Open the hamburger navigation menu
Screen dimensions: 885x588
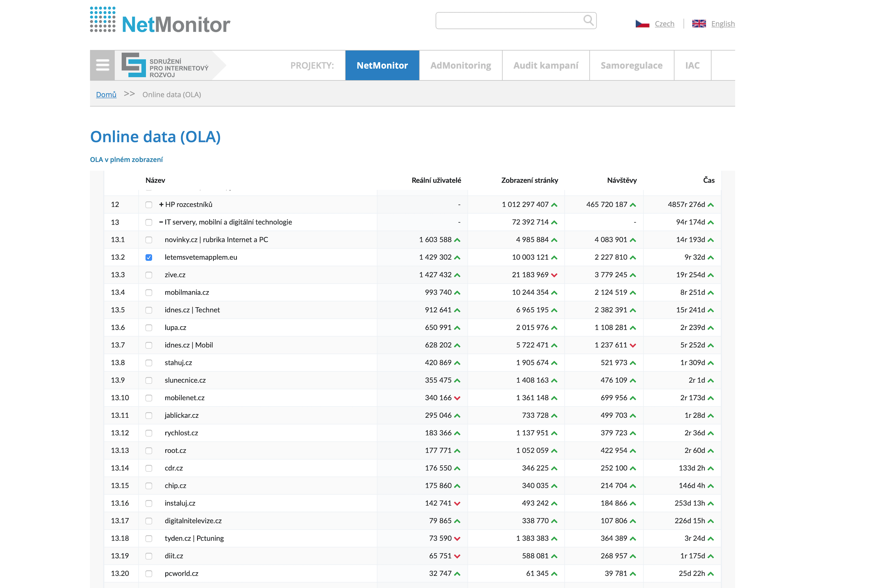coord(102,65)
